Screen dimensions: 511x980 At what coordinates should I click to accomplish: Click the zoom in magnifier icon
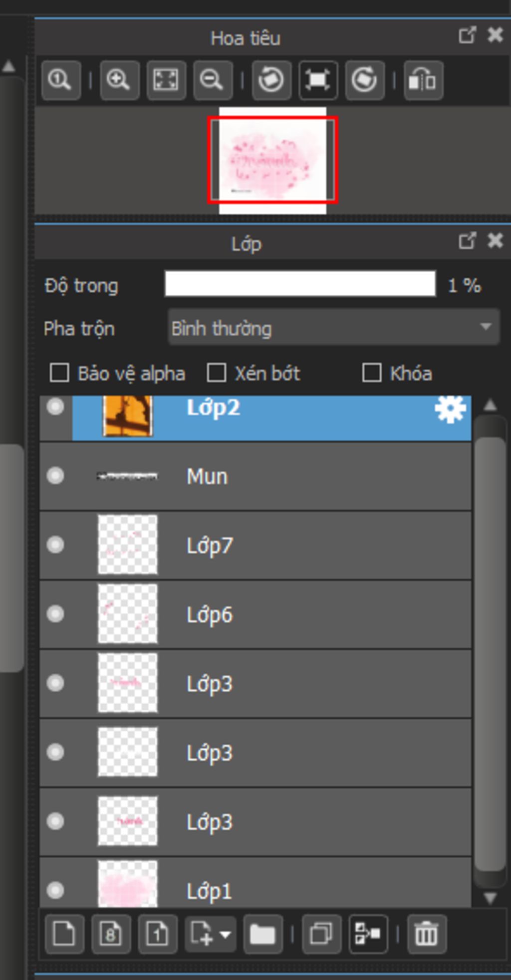coord(119,80)
